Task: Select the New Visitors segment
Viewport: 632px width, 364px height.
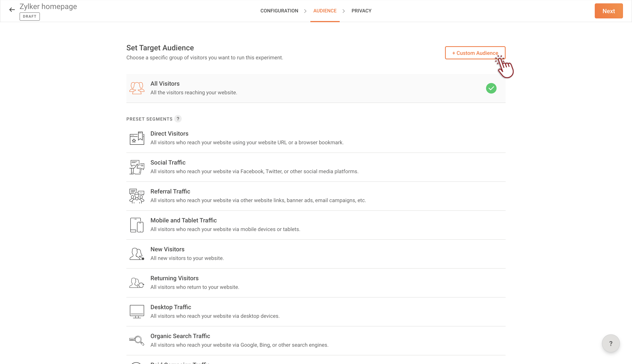Action: click(x=167, y=249)
